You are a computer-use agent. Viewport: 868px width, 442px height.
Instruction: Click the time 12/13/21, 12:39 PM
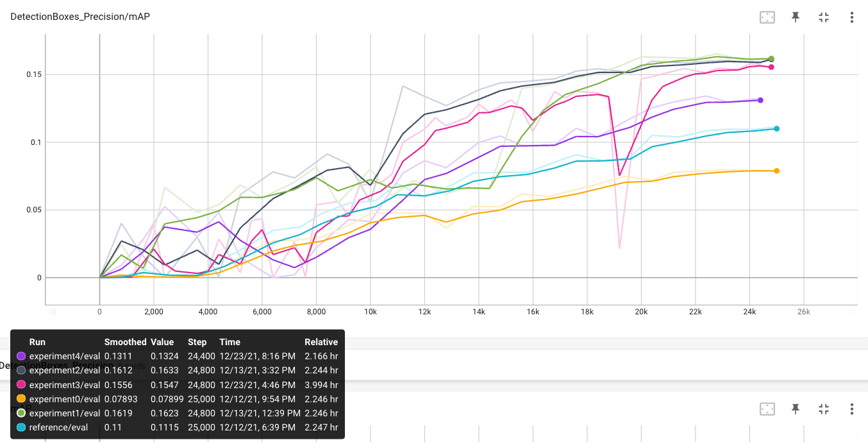260,413
